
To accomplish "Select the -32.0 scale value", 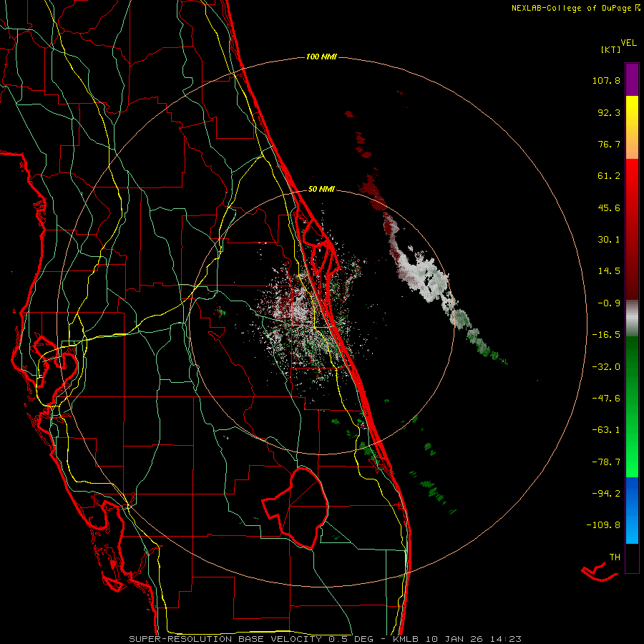I will tap(606, 367).
